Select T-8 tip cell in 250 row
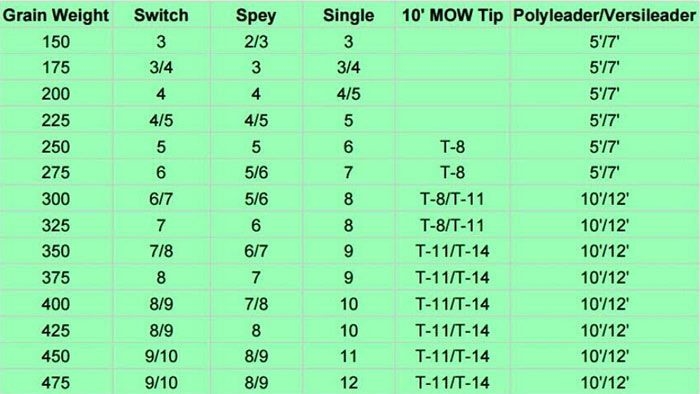The image size is (700, 394). (x=452, y=147)
